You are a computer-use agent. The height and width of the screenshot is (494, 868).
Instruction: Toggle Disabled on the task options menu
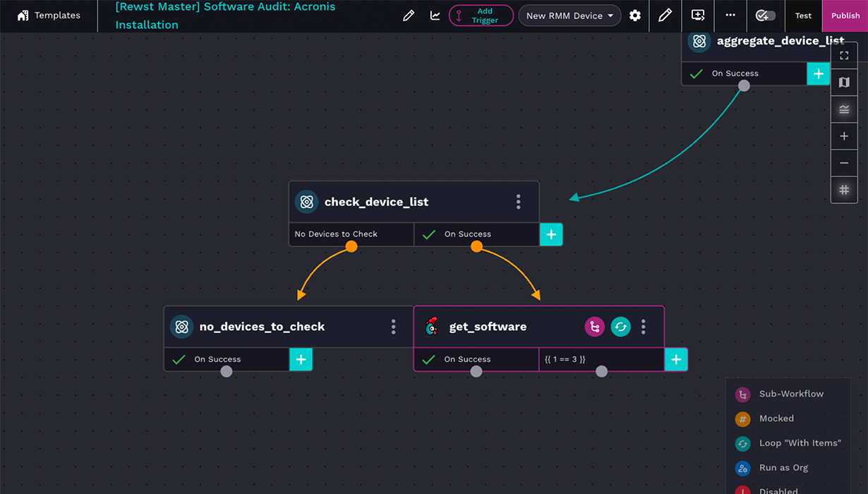pyautogui.click(x=742, y=490)
